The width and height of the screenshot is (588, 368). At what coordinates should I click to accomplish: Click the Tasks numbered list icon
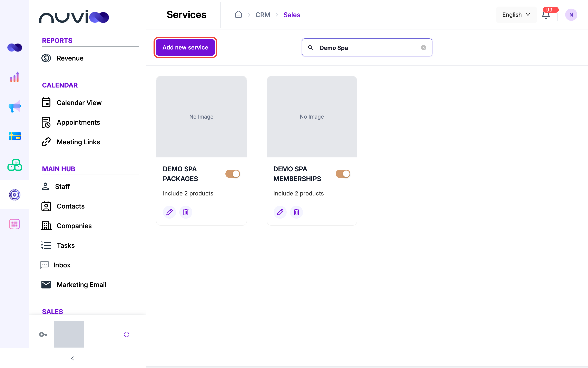point(46,245)
